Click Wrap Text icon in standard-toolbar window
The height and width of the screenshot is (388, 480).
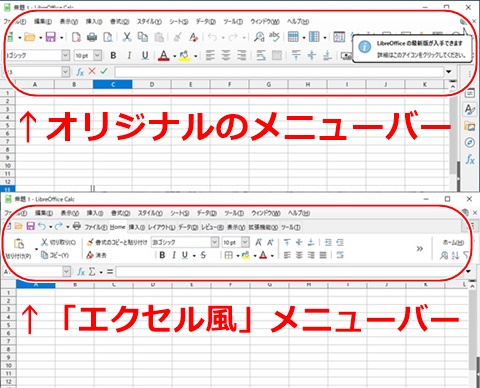261,55
